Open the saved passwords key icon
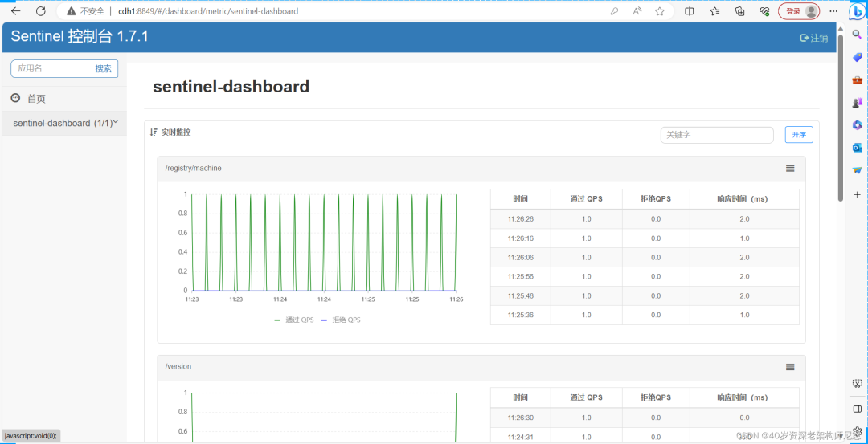 tap(614, 11)
